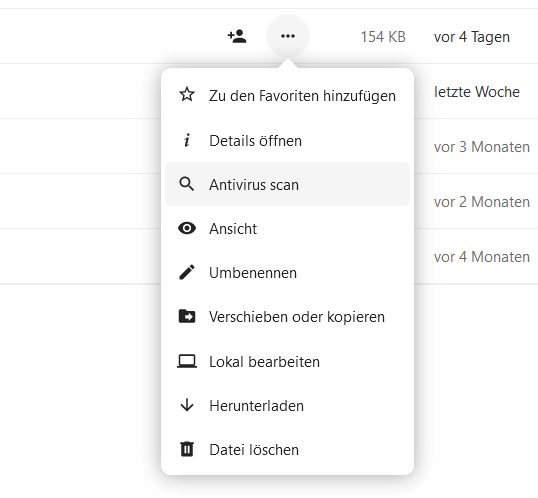538x498 pixels.
Task: Click the folder-arrow move or copy icon
Action: tap(187, 316)
